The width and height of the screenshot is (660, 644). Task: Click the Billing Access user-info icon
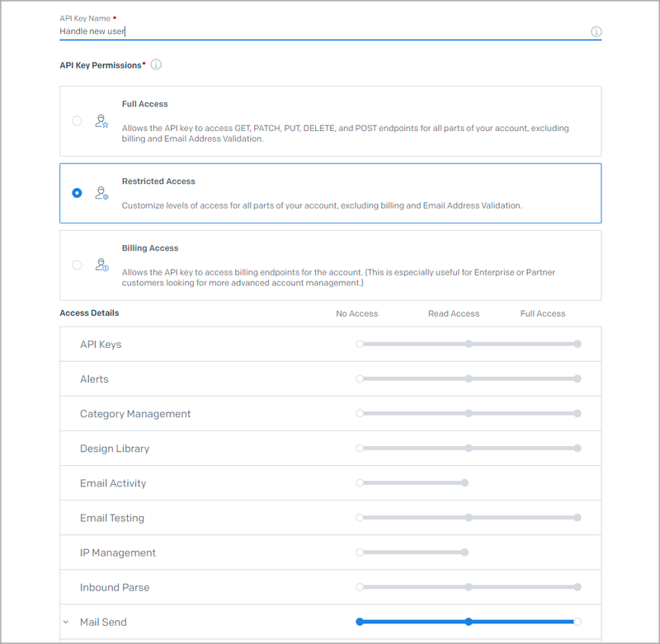[101, 265]
